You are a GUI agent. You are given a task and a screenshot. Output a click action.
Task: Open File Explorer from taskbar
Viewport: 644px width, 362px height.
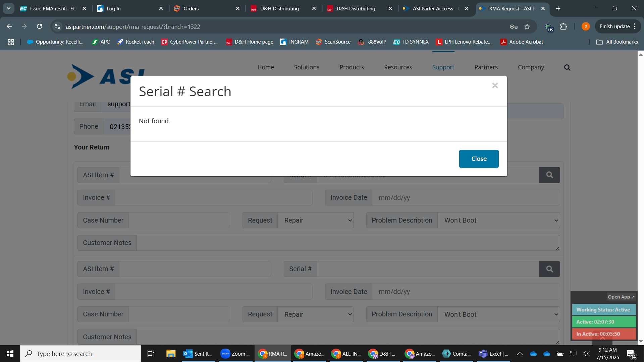(x=171, y=354)
